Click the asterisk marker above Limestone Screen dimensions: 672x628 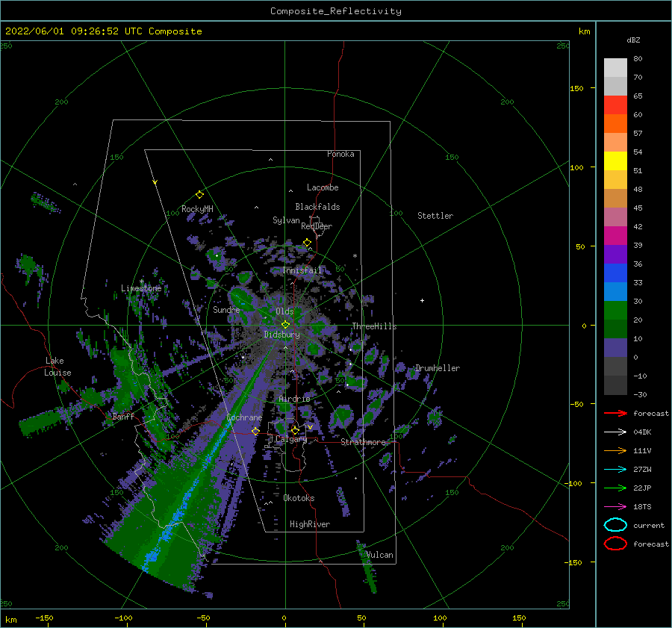(x=141, y=282)
